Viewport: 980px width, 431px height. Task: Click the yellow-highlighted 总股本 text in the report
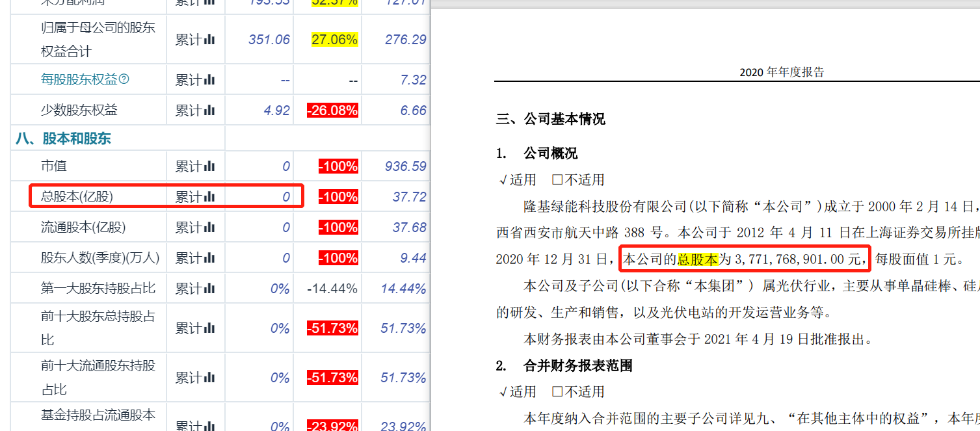pos(698,259)
